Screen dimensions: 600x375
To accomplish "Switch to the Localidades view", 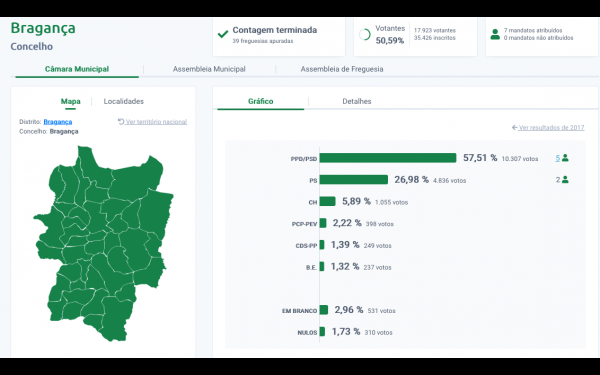I will [124, 101].
